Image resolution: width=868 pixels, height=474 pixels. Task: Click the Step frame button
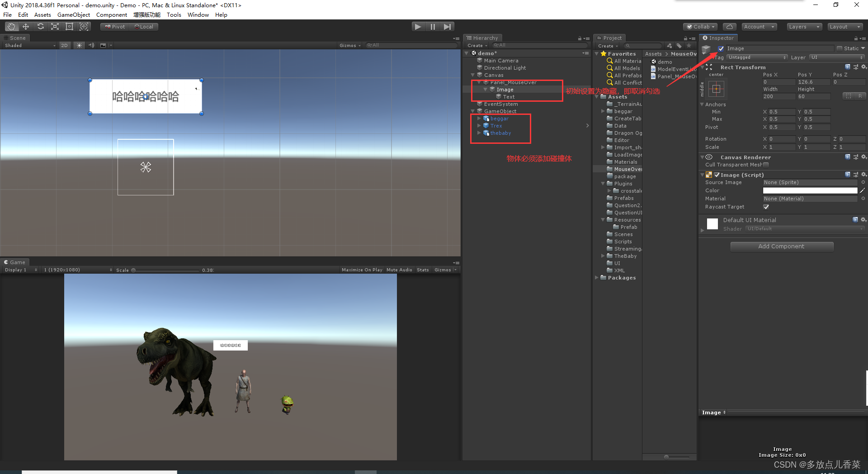click(447, 27)
